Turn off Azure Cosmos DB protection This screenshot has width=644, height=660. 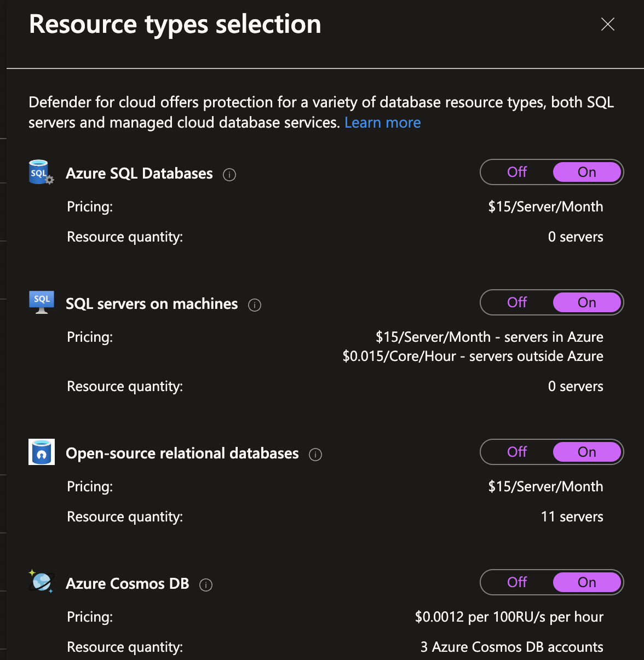516,582
